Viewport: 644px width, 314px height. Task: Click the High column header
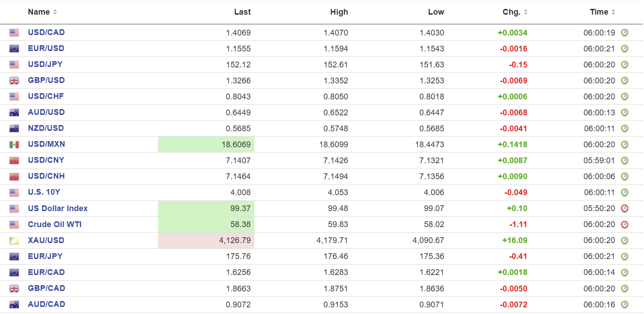339,12
